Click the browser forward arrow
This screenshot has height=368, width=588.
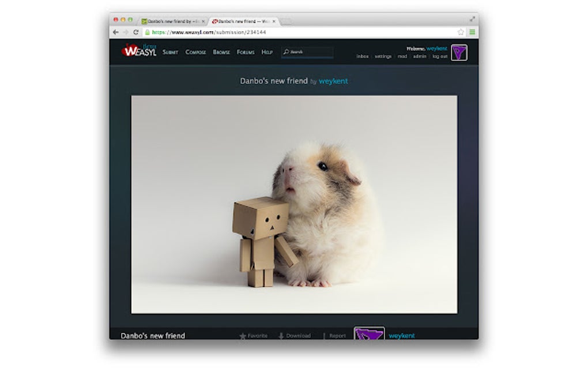coord(126,32)
